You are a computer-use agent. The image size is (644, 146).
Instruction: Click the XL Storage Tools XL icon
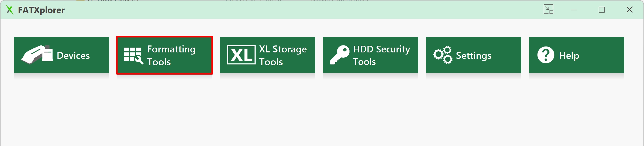[241, 55]
